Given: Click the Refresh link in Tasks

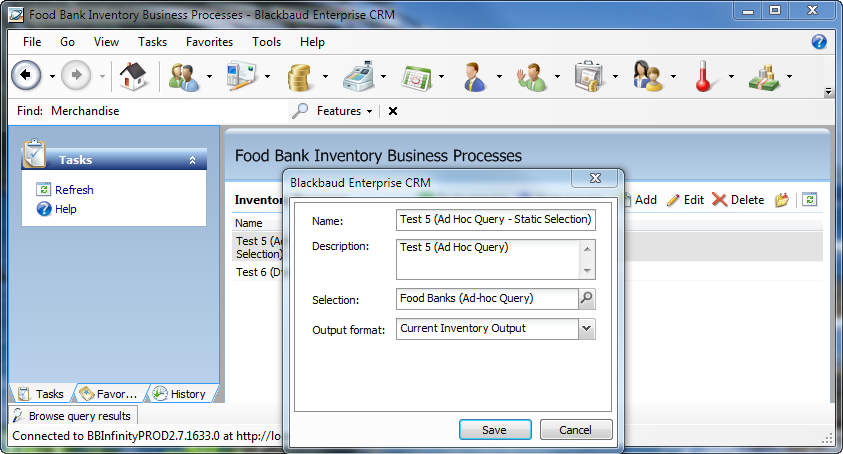Looking at the screenshot, I should click(x=74, y=190).
